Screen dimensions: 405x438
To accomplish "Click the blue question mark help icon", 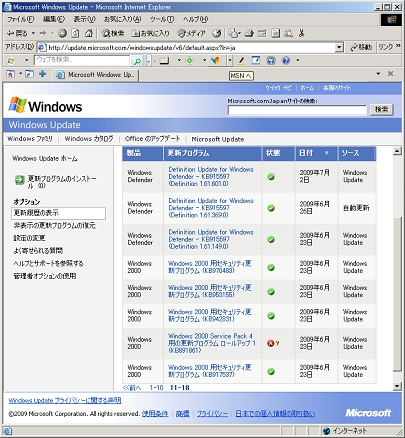I will 286,60.
